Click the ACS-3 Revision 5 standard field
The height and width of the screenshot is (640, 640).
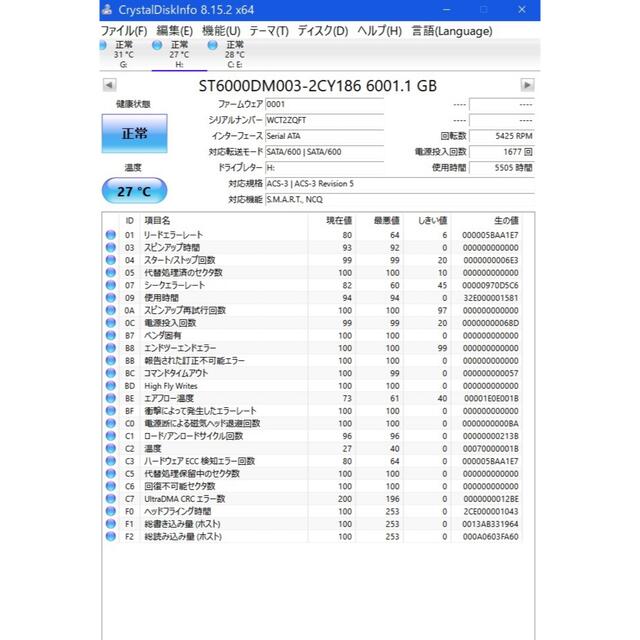point(400,184)
